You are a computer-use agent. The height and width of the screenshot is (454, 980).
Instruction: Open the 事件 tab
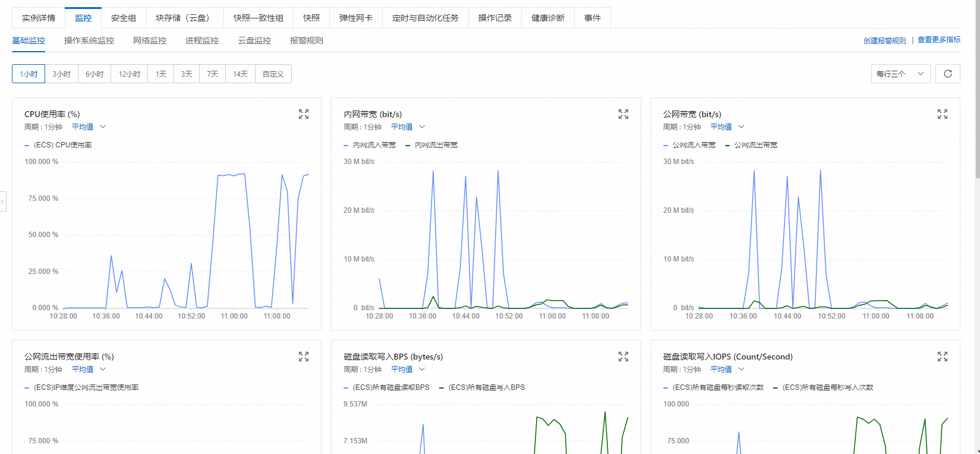[593, 18]
